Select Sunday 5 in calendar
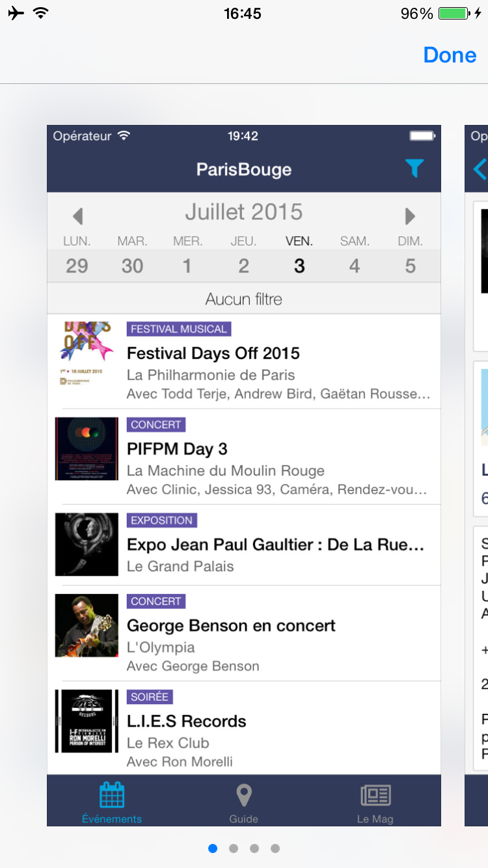The width and height of the screenshot is (488, 868). click(x=410, y=265)
